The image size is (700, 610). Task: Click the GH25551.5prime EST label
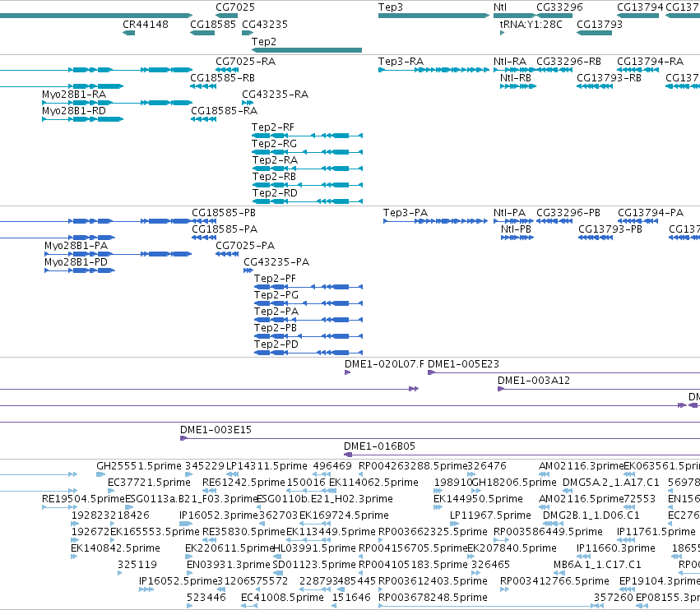tap(139, 466)
